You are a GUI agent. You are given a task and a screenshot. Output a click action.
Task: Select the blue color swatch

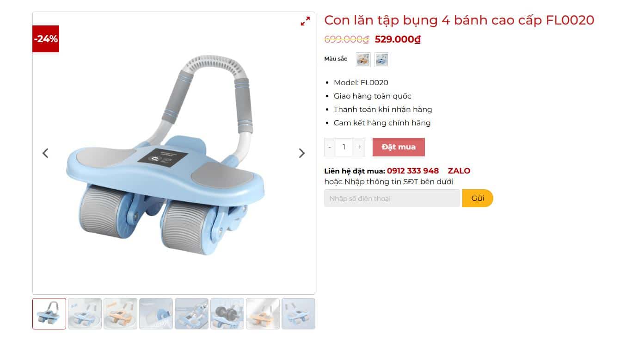[382, 60]
